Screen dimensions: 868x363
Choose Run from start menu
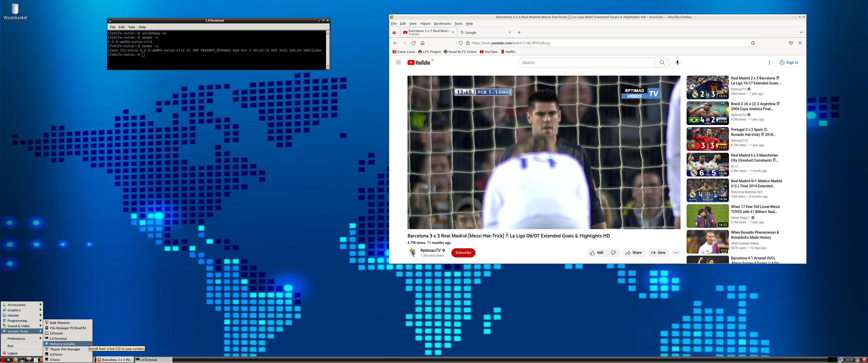pyautogui.click(x=22, y=346)
